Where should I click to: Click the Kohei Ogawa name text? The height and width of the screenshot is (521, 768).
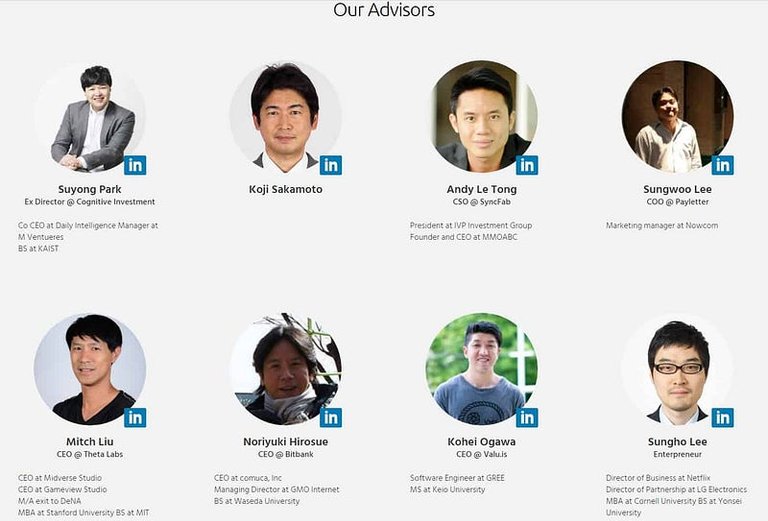tap(481, 441)
